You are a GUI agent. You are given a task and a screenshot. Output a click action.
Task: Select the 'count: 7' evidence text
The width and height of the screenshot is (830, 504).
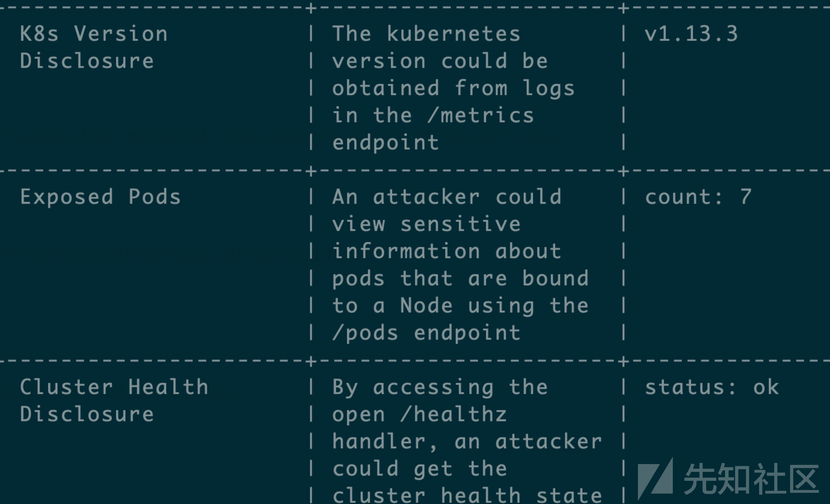698,197
